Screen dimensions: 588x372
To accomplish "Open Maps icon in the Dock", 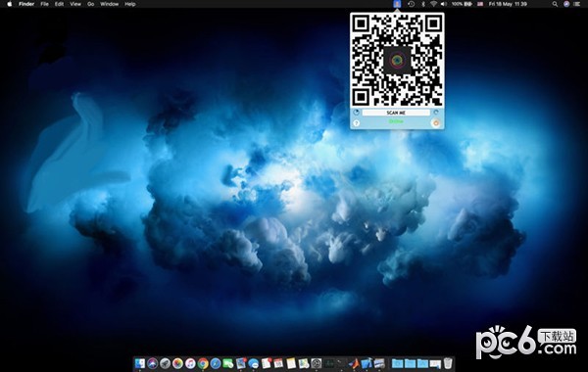I will pyautogui.click(x=304, y=363).
